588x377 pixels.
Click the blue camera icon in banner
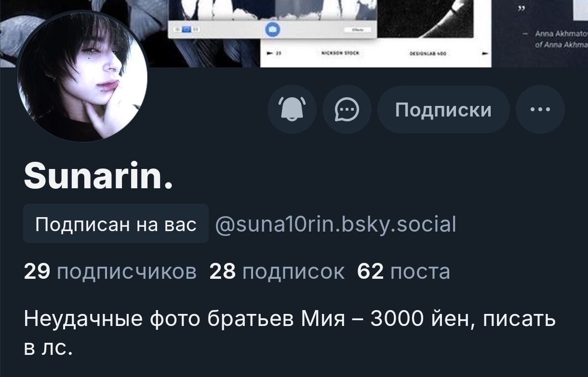[x=273, y=30]
